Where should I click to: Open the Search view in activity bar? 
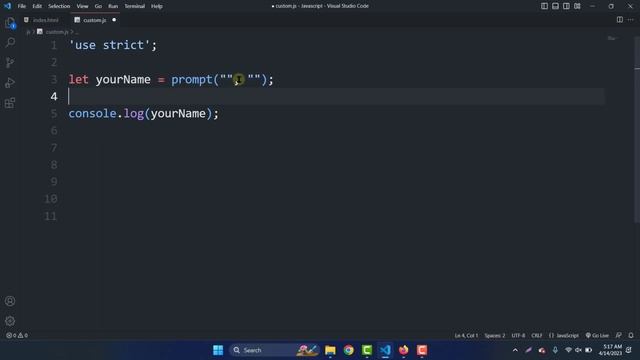coord(10,42)
